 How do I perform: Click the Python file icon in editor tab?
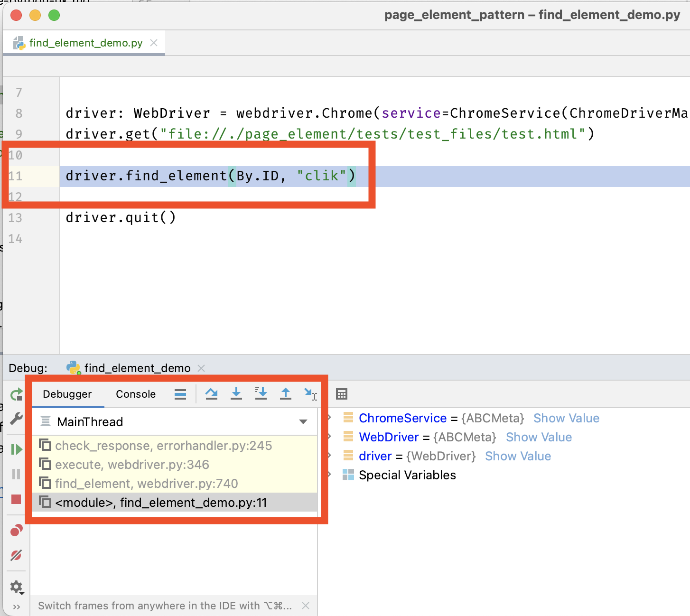click(x=19, y=43)
